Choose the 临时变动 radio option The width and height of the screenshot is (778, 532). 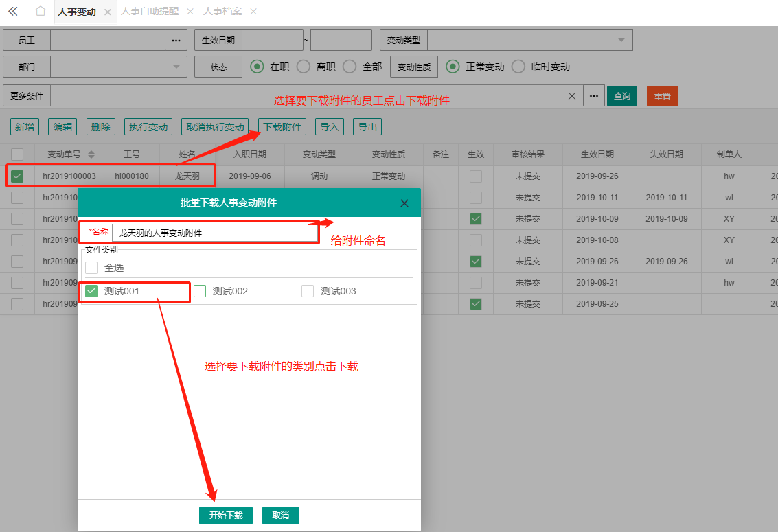pyautogui.click(x=518, y=67)
